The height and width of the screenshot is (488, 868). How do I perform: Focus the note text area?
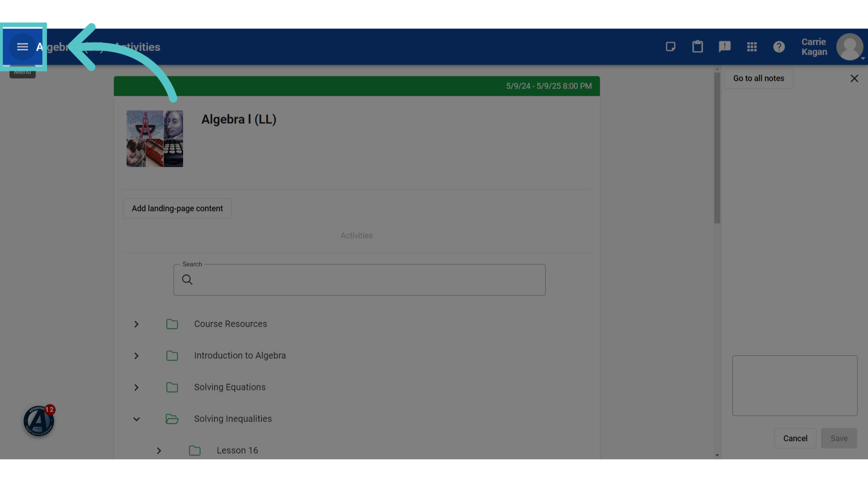click(795, 385)
